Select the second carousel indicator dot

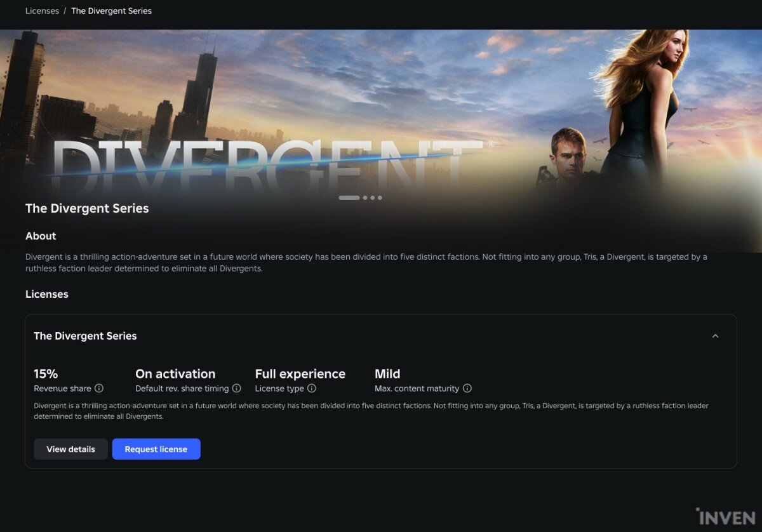pos(365,198)
